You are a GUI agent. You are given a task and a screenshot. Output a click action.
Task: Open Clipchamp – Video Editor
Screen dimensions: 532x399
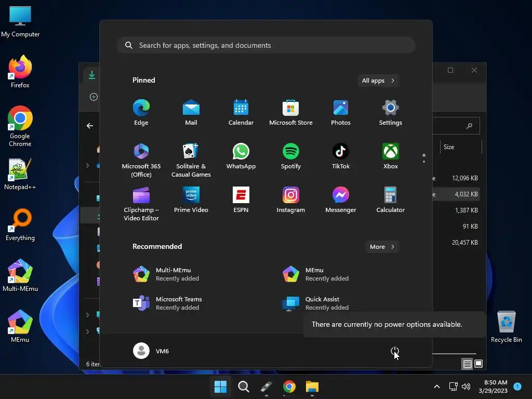[141, 204]
